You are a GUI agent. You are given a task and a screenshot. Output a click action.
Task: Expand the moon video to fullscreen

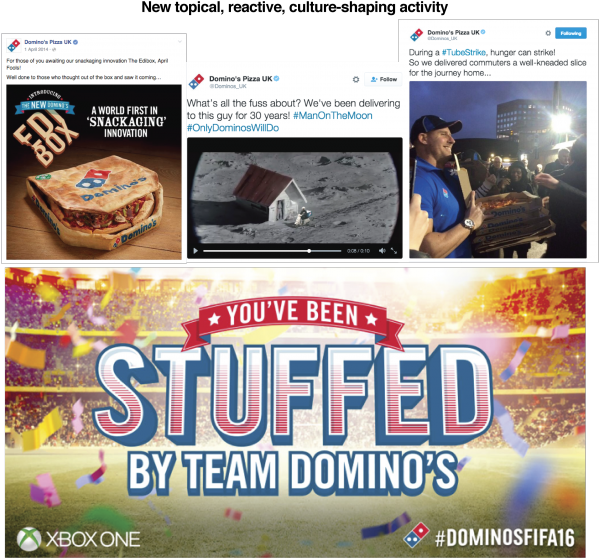click(x=394, y=251)
